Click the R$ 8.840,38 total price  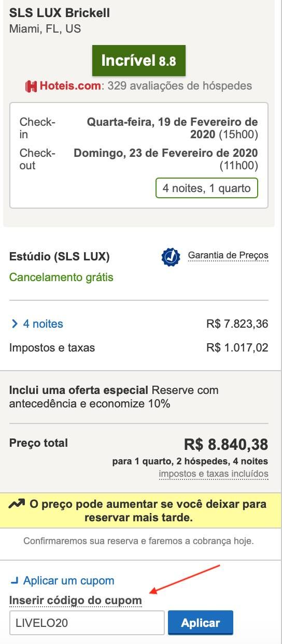(226, 444)
